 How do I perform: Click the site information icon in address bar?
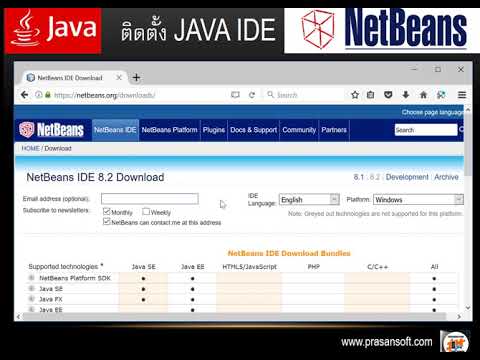(x=39, y=95)
